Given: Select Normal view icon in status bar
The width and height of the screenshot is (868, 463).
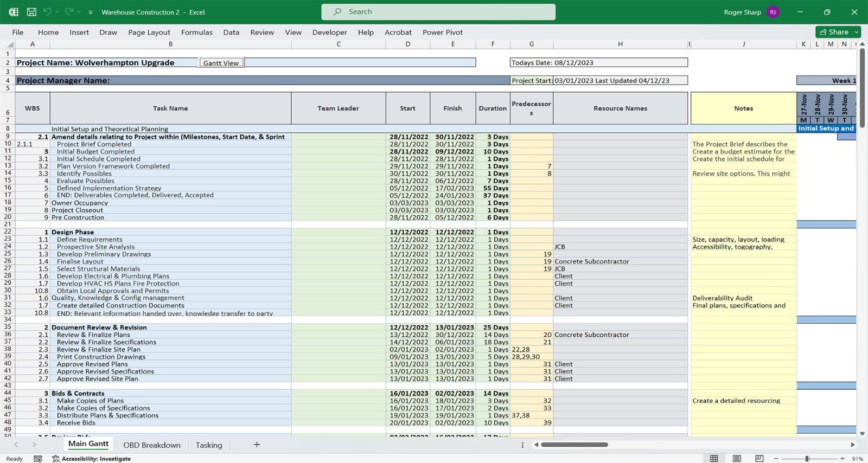Looking at the screenshot, I should 714,459.
